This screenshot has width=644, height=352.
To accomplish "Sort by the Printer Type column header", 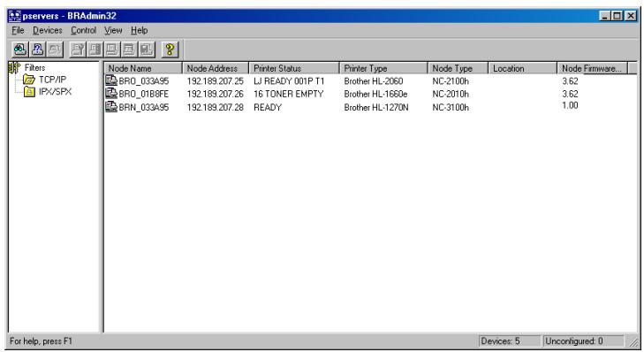I will click(383, 68).
